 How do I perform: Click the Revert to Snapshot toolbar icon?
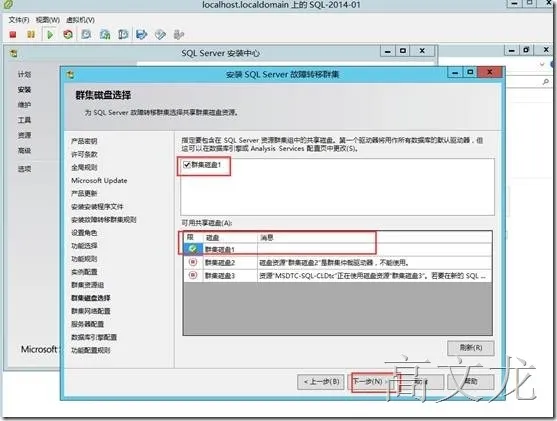[105, 34]
